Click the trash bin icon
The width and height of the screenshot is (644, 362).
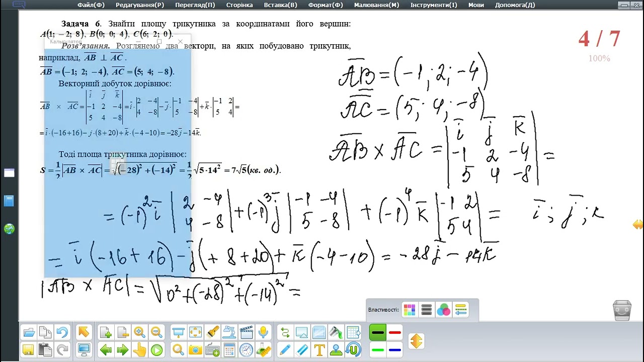coord(622,310)
